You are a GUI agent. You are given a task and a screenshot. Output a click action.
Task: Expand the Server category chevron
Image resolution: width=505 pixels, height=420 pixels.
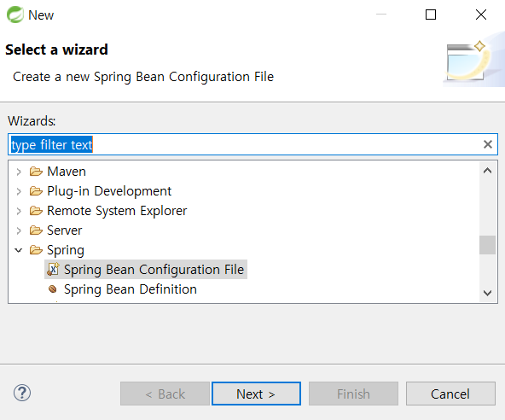click(x=19, y=230)
